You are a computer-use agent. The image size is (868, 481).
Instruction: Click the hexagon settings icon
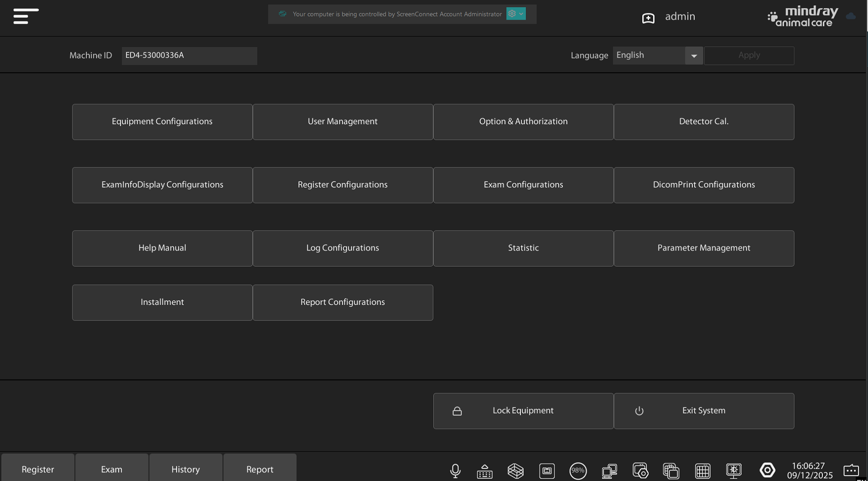point(767,471)
